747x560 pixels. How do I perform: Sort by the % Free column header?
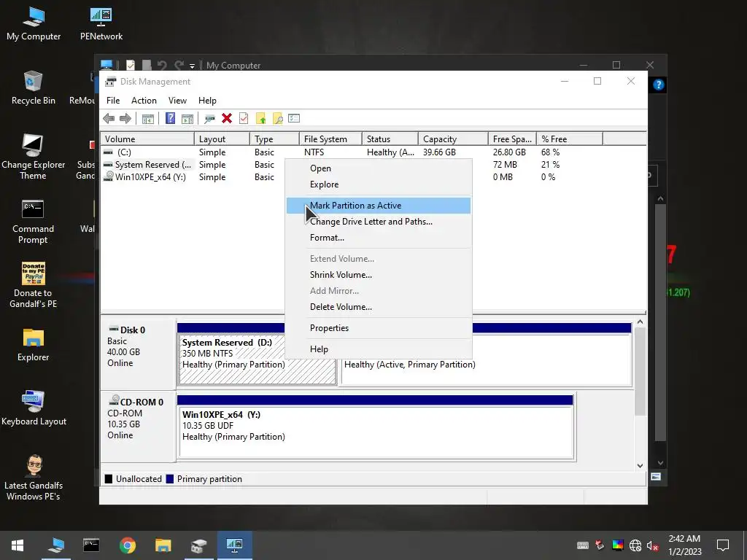tap(570, 139)
